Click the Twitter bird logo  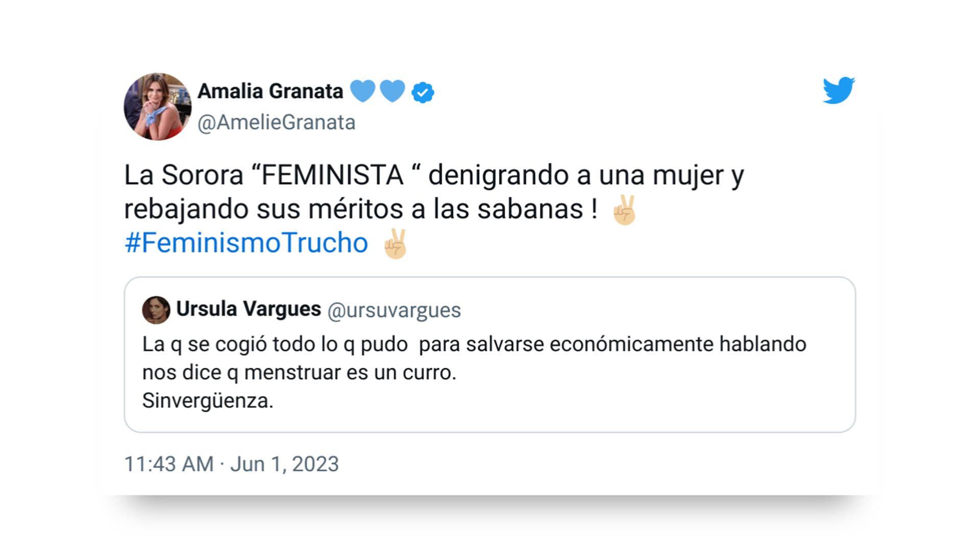click(839, 91)
